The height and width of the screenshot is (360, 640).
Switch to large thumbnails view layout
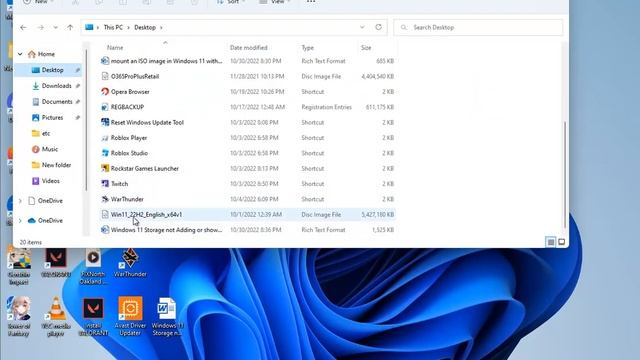click(562, 242)
